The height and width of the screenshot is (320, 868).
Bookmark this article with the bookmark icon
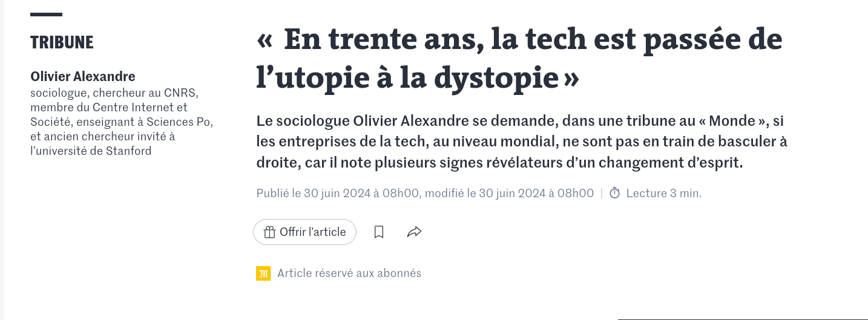[379, 232]
